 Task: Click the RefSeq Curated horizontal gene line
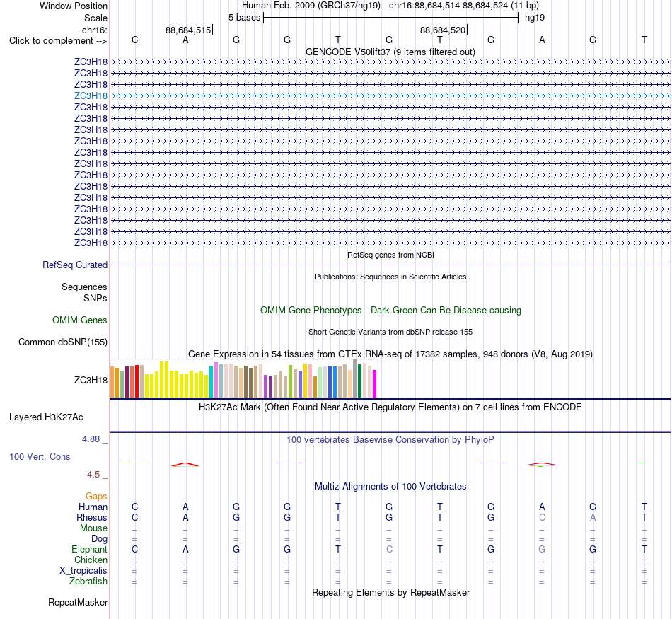click(x=390, y=265)
